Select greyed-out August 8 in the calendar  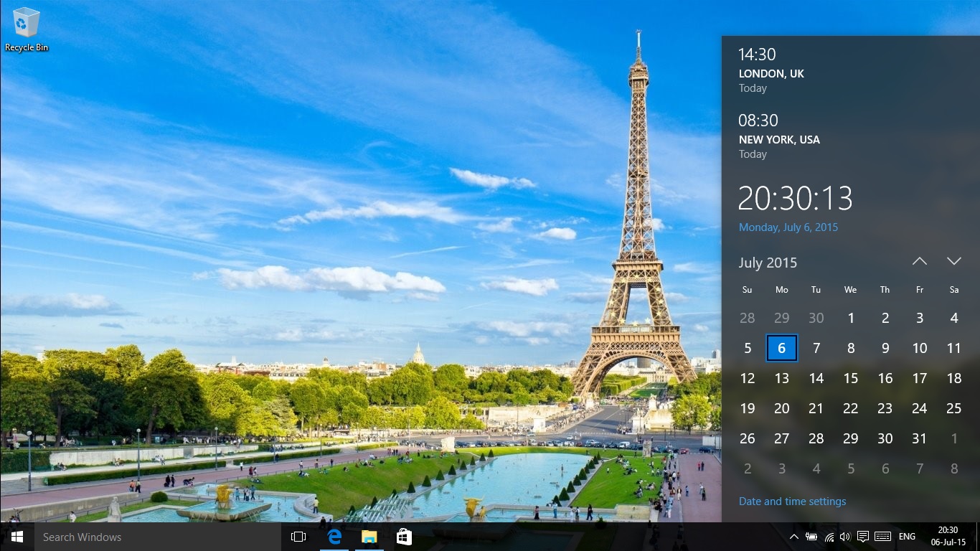pos(954,469)
